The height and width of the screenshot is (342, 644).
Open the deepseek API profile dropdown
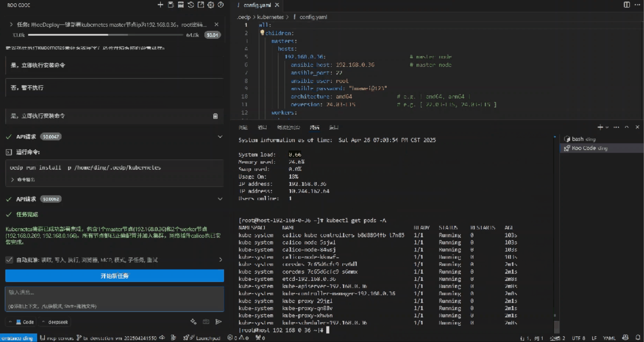tap(55, 322)
